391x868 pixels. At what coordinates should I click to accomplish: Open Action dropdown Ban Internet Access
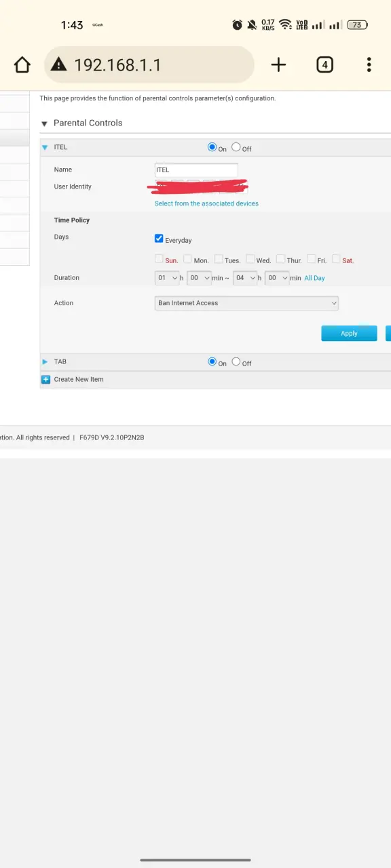click(x=247, y=303)
